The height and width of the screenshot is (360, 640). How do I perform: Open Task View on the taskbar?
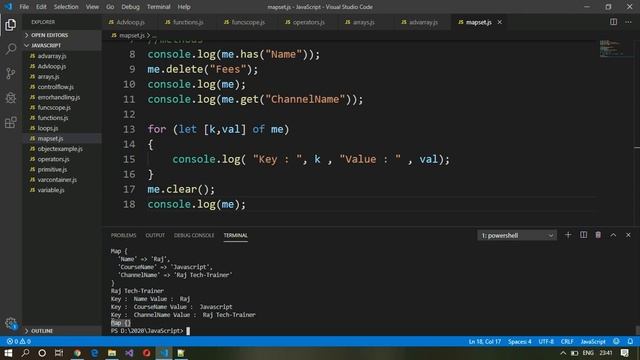[59, 353]
